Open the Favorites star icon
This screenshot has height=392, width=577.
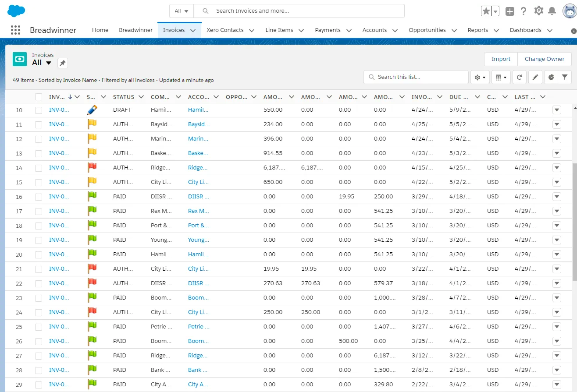tap(486, 11)
